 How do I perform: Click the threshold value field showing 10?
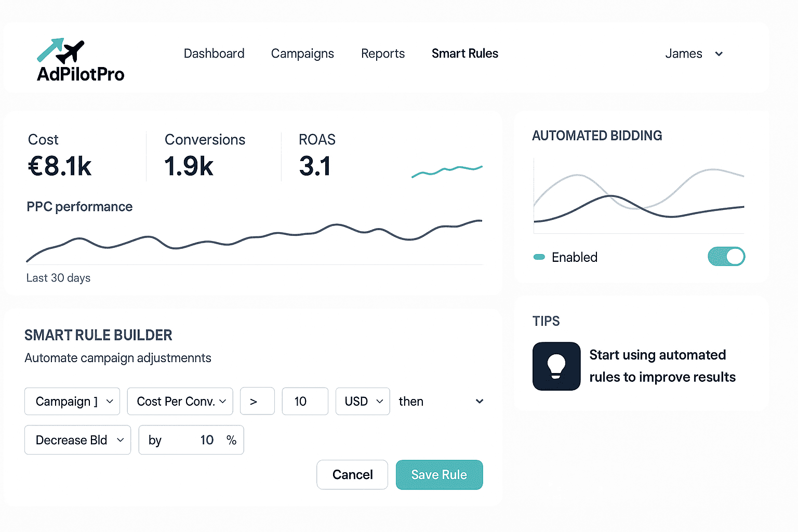[305, 401]
